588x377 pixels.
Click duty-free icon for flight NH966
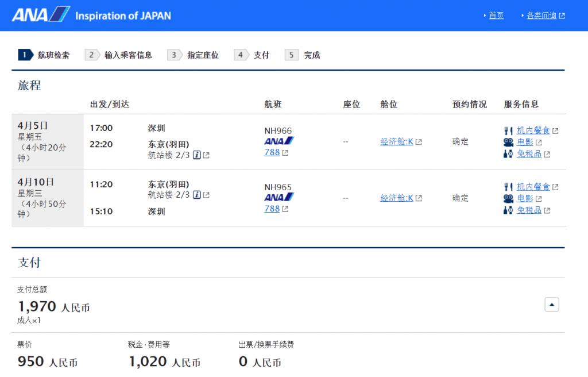pyautogui.click(x=508, y=154)
